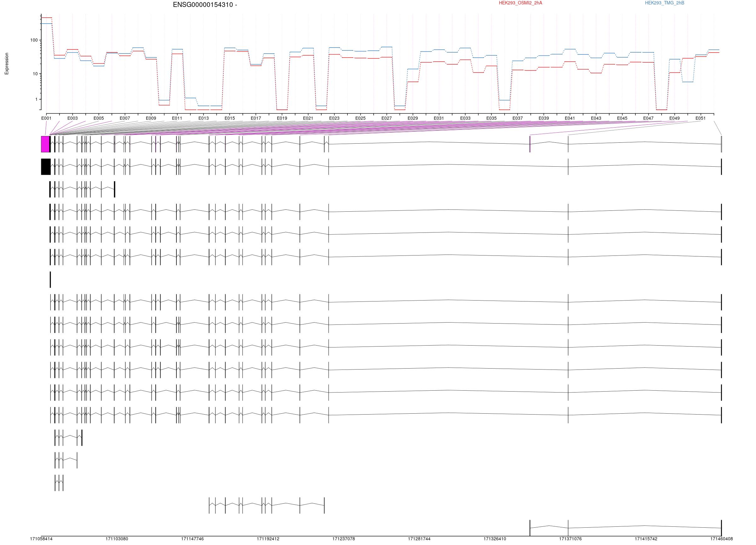
Task: Click exon label E035
Action: coord(491,118)
